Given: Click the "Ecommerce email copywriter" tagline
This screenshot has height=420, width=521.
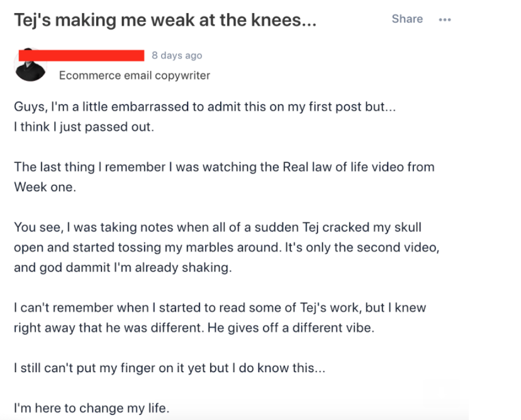Looking at the screenshot, I should (x=135, y=75).
